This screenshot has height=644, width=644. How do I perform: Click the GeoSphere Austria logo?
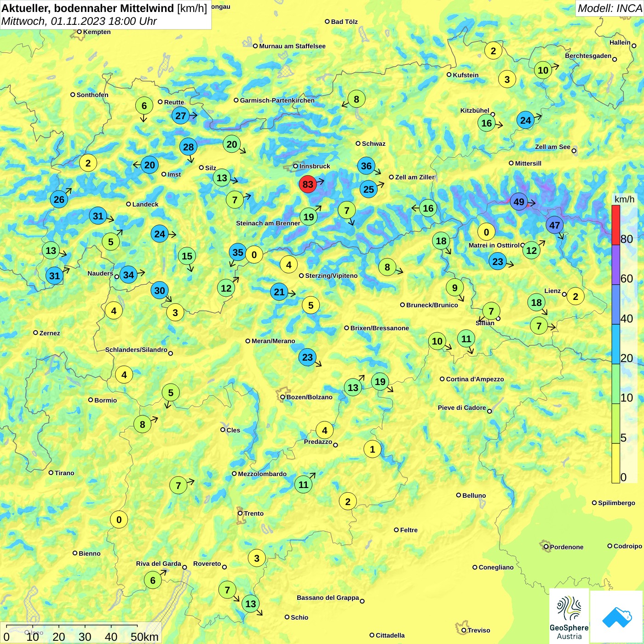[x=569, y=616]
